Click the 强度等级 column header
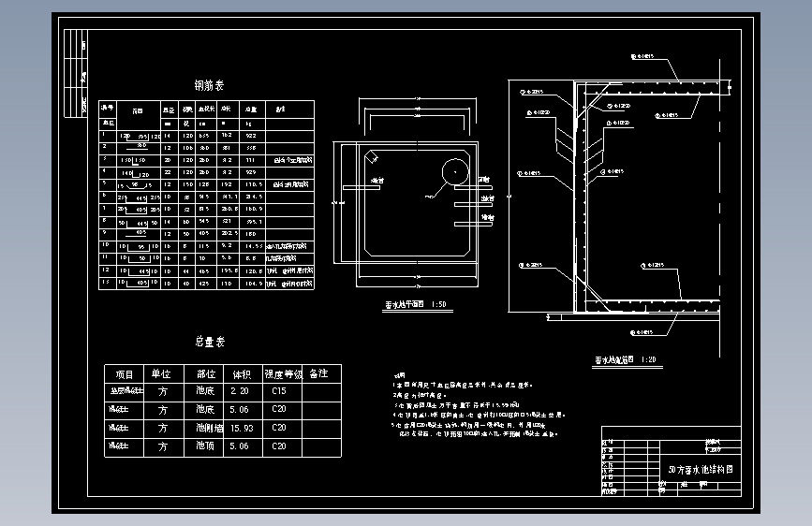812x526 pixels. (x=283, y=373)
